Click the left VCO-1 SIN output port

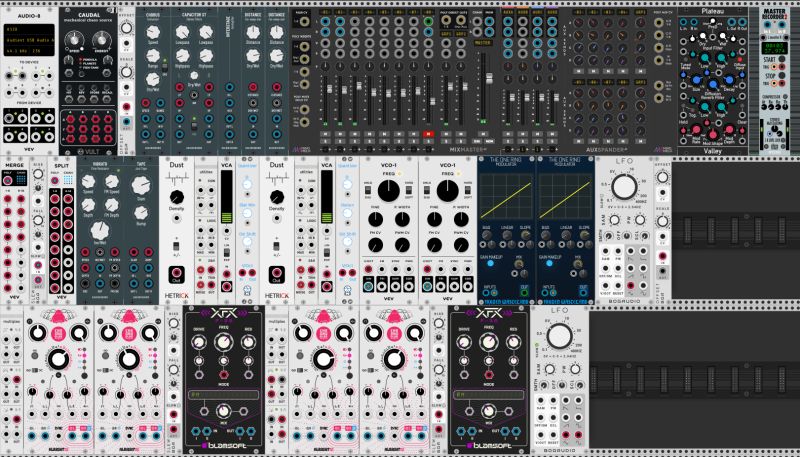click(x=368, y=286)
